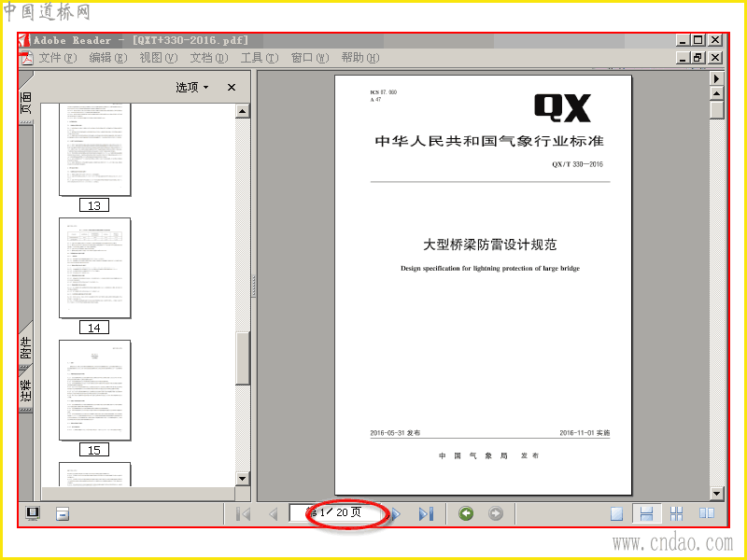Click the document title 大型桥梁防雷设计规范
The width and height of the screenshot is (747, 560).
(489, 245)
